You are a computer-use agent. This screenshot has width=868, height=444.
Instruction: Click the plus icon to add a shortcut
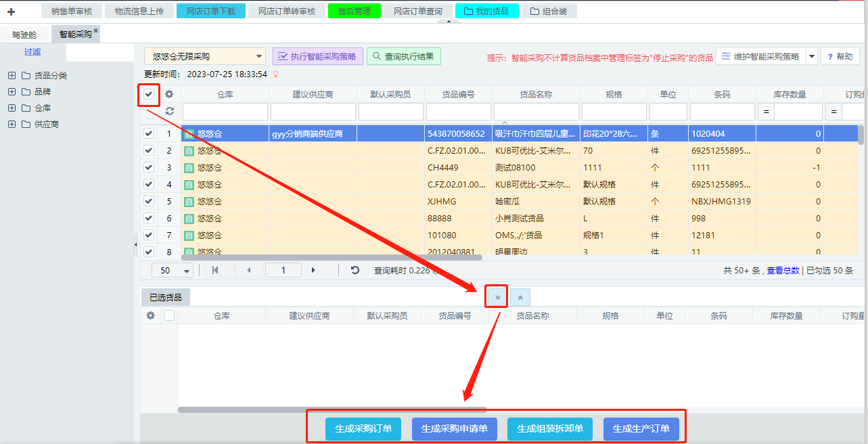(x=11, y=12)
